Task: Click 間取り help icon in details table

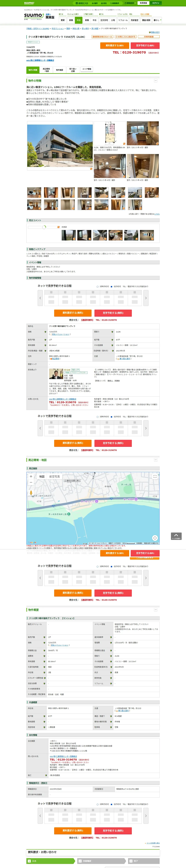Action: (112, 332)
